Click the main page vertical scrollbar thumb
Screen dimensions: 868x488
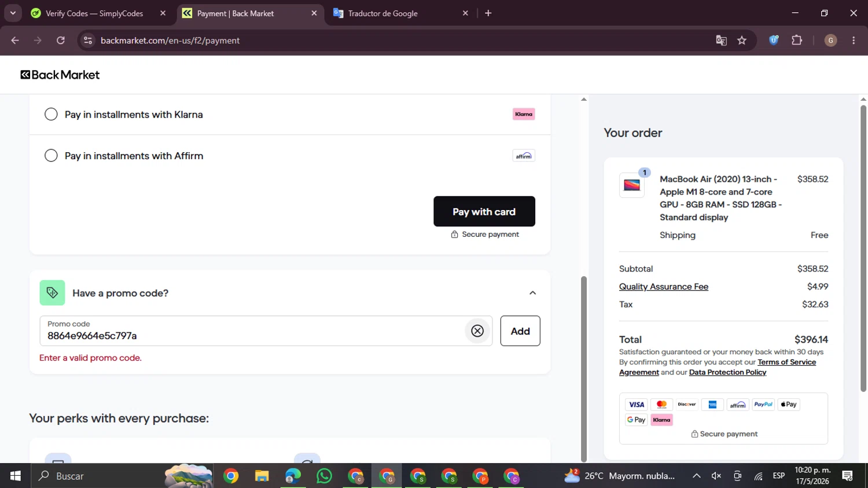pos(584,369)
